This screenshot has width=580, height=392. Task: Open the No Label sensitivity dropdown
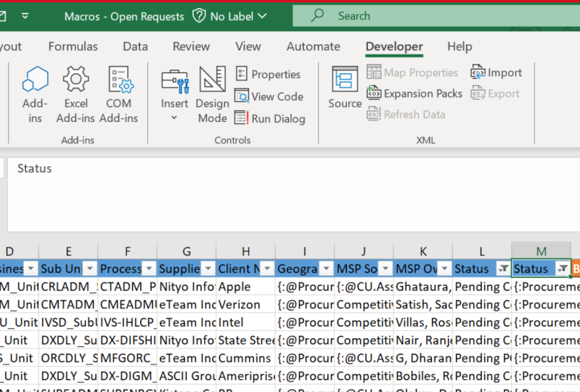point(238,16)
